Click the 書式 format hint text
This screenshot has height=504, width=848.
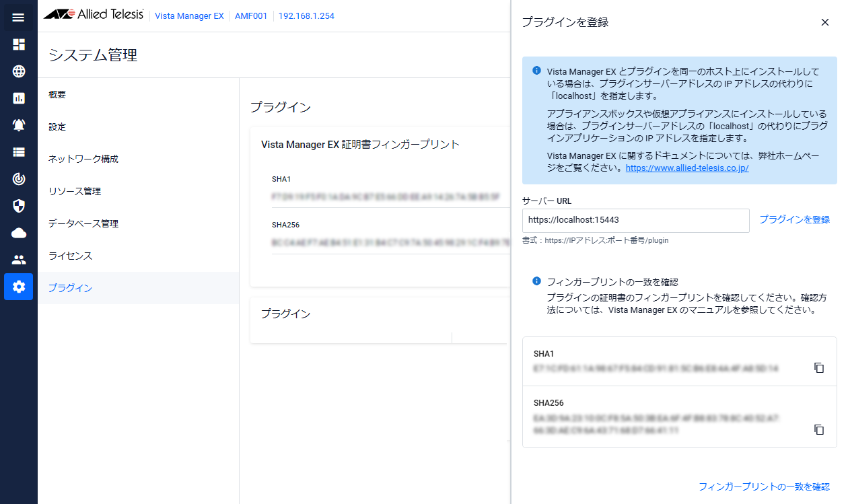click(595, 240)
